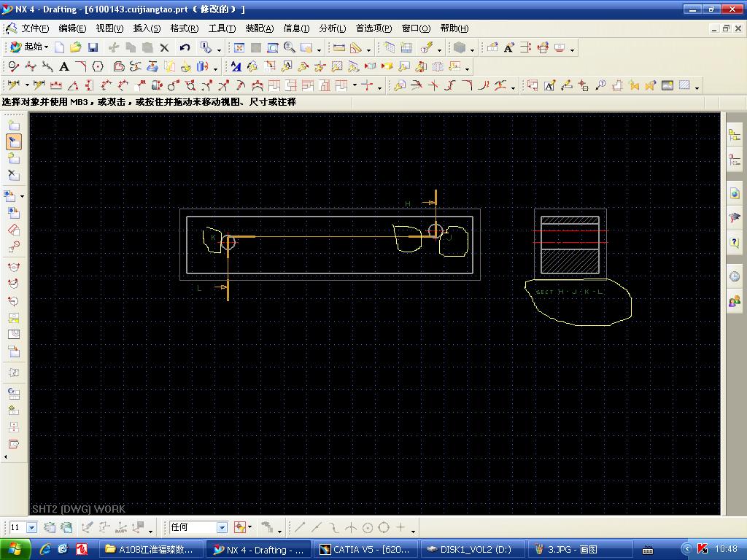Click the Fit view icon
The width and height of the screenshot is (747, 560).
[x=239, y=47]
